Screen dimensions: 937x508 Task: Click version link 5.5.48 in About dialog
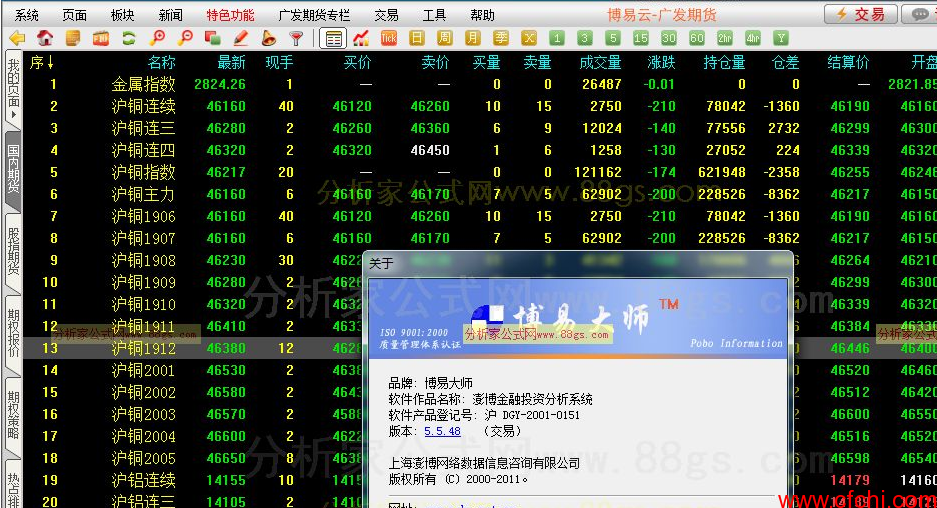(442, 431)
